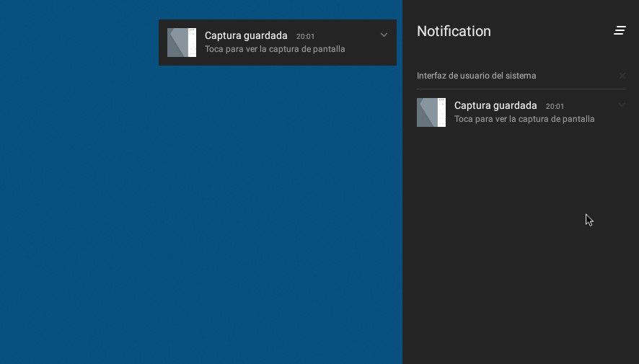Viewport: 639px width, 364px height.
Task: Click the Notification panel heading
Action: click(x=454, y=31)
